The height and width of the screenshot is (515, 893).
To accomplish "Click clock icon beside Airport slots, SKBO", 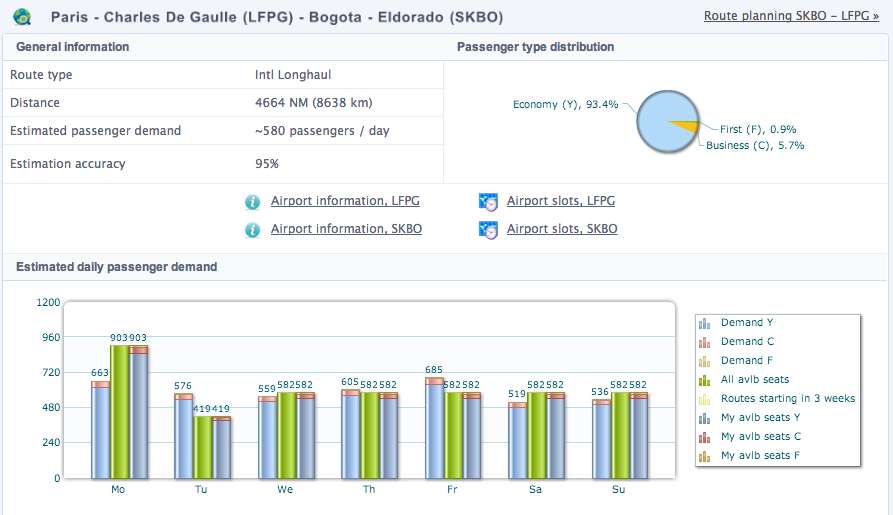I will [x=489, y=230].
